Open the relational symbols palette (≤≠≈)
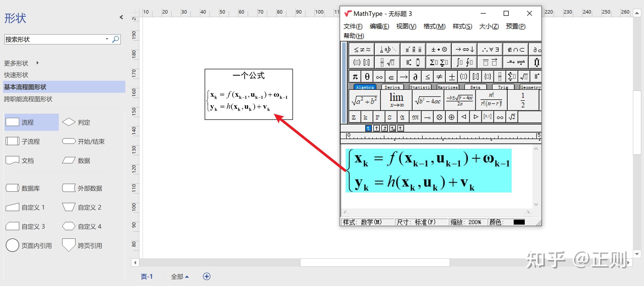This screenshot has width=644, height=286. click(361, 49)
